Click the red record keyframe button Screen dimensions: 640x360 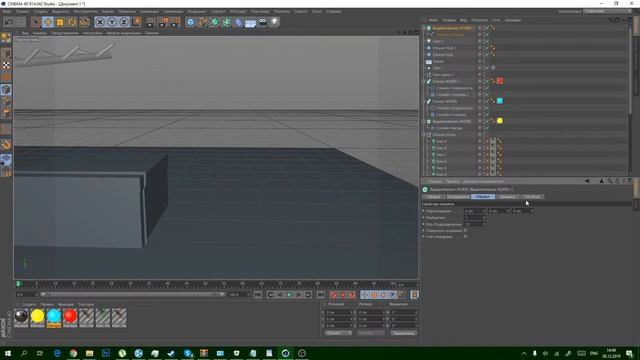pyautogui.click(x=333, y=295)
